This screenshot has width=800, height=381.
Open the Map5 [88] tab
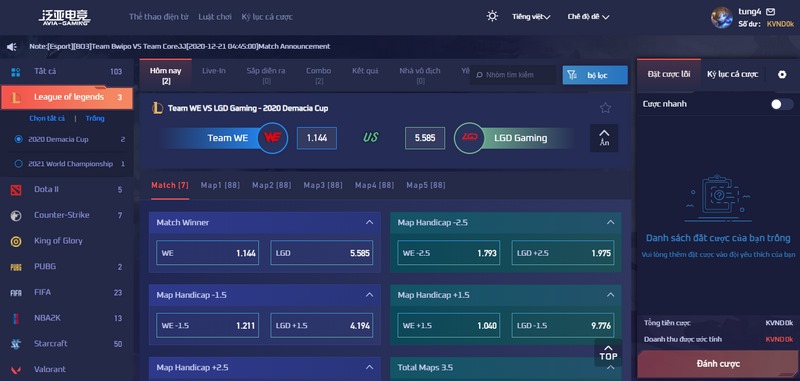[x=426, y=185]
